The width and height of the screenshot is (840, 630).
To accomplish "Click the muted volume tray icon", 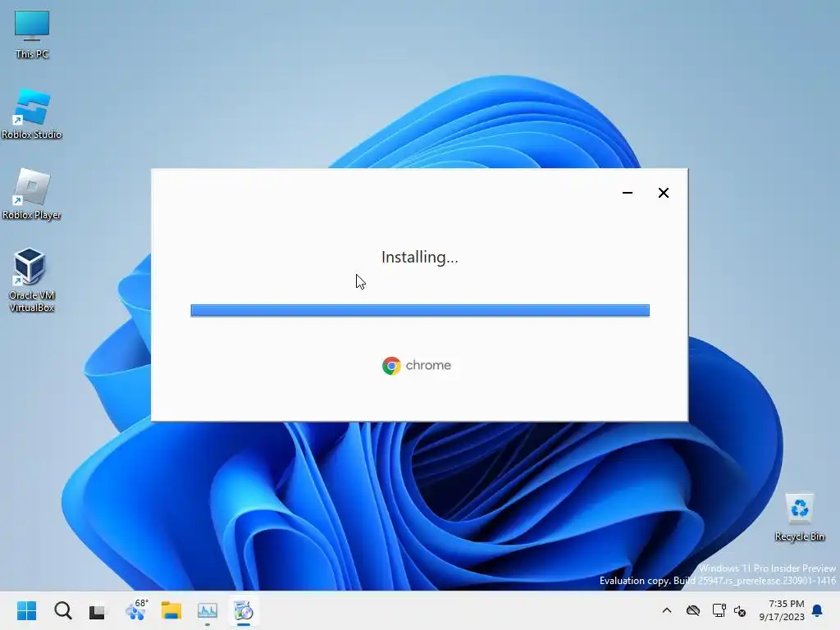I will pyautogui.click(x=741, y=611).
